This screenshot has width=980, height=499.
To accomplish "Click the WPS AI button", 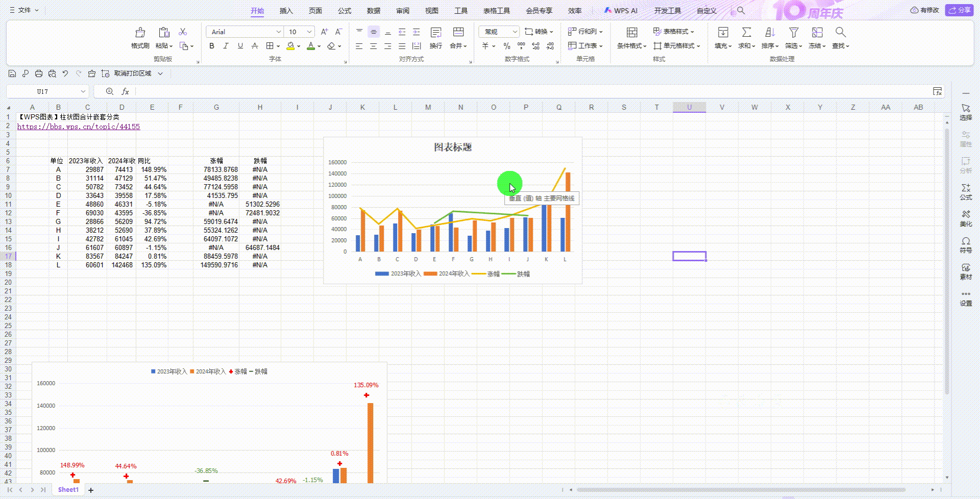I will 621,11.
